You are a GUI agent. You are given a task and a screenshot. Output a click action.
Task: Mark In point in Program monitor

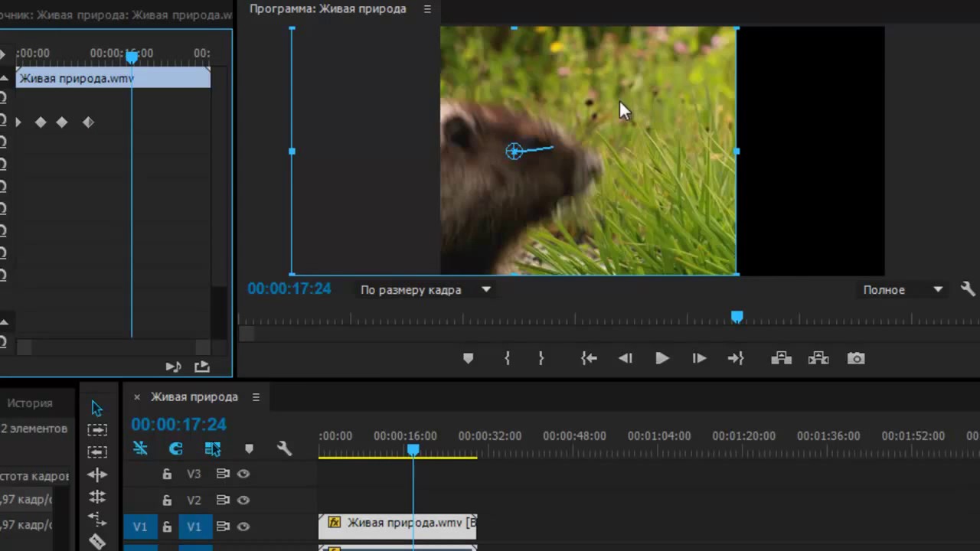(507, 358)
